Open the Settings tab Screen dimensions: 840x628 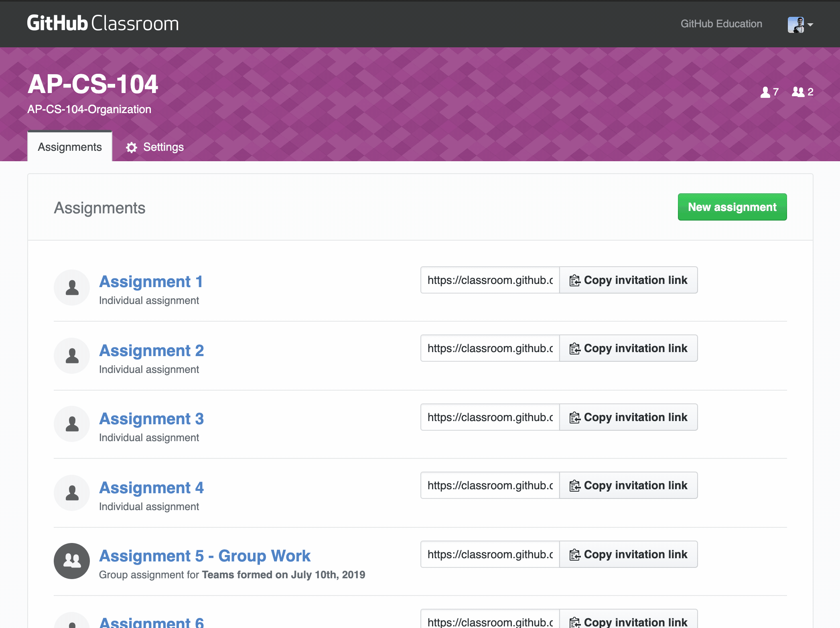pyautogui.click(x=163, y=147)
